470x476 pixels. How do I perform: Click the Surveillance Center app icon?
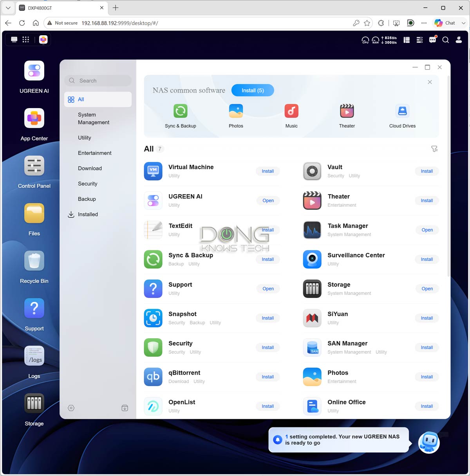[312, 259]
